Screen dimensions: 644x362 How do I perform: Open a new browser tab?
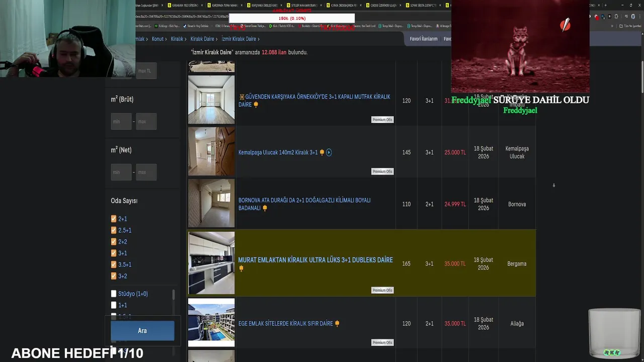tap(606, 5)
